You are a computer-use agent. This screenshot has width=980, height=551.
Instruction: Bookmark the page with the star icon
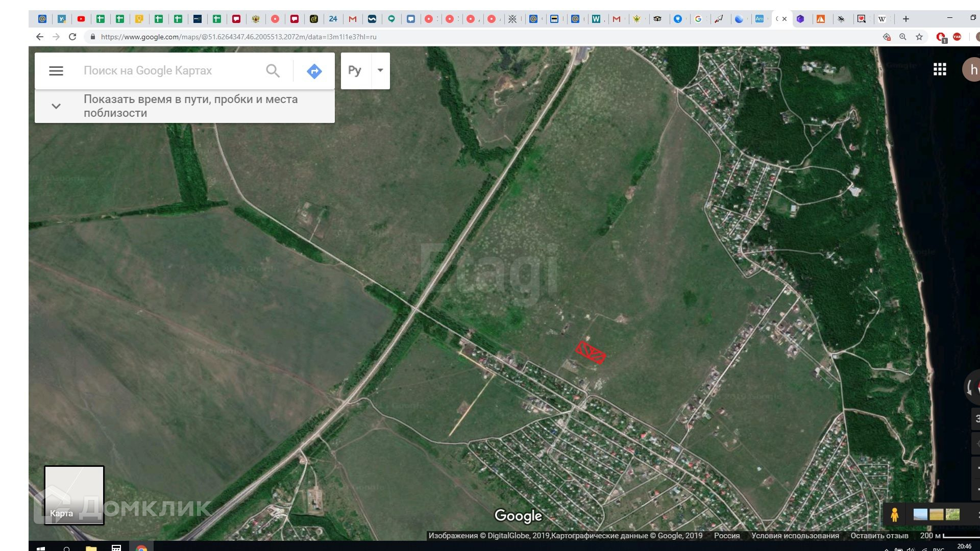tap(919, 37)
